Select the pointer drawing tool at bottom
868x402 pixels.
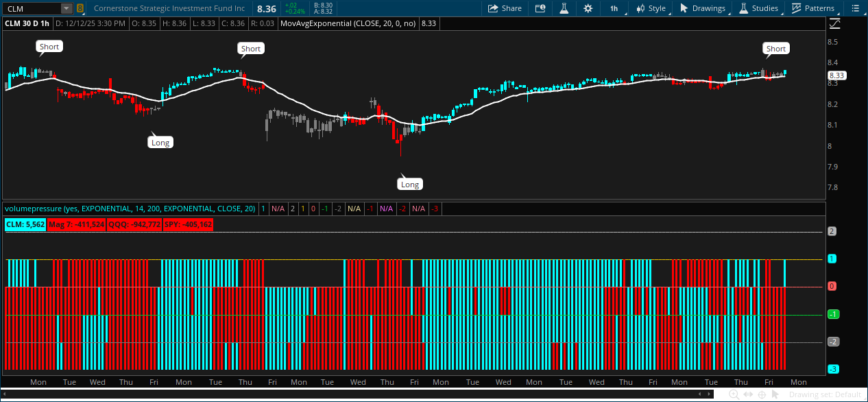[x=775, y=394]
